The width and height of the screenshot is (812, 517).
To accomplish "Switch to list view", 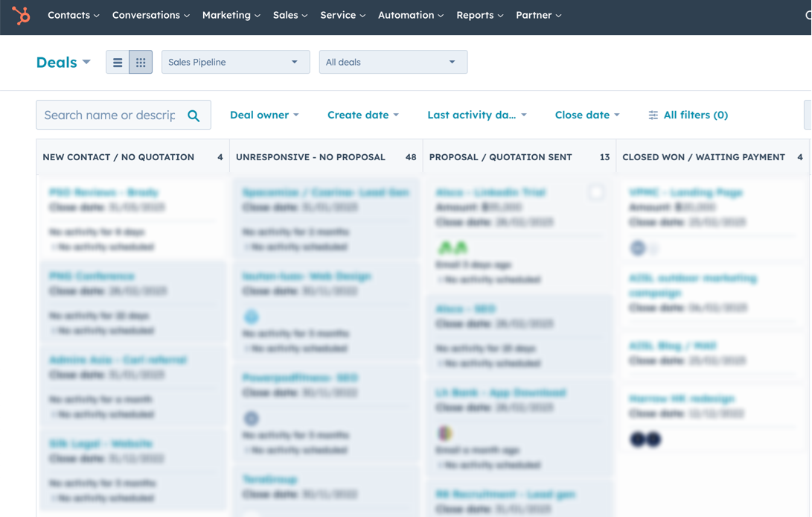I will [118, 63].
